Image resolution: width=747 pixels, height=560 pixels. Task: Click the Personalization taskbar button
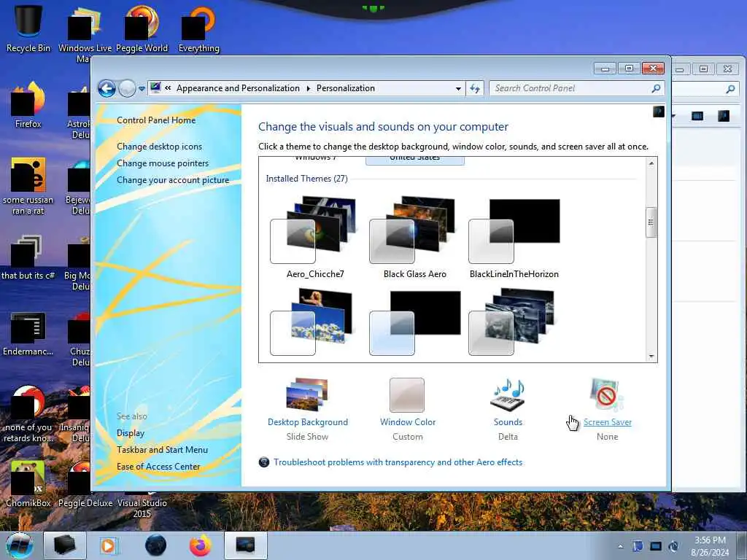coord(245,545)
